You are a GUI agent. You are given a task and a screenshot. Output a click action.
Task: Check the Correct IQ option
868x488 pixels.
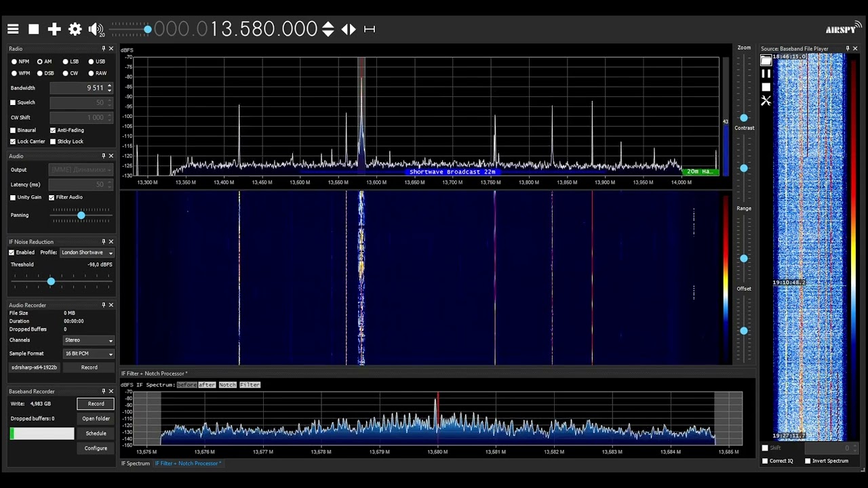tap(766, 461)
